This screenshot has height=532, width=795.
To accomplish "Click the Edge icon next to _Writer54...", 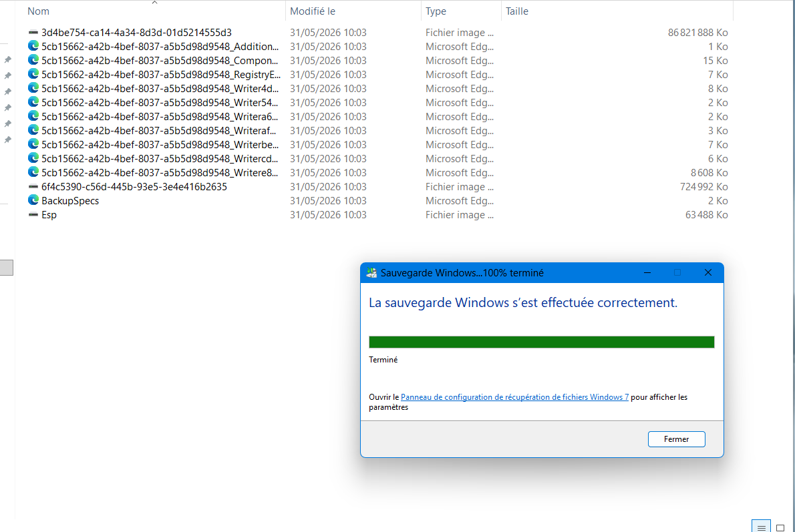I will [x=33, y=102].
